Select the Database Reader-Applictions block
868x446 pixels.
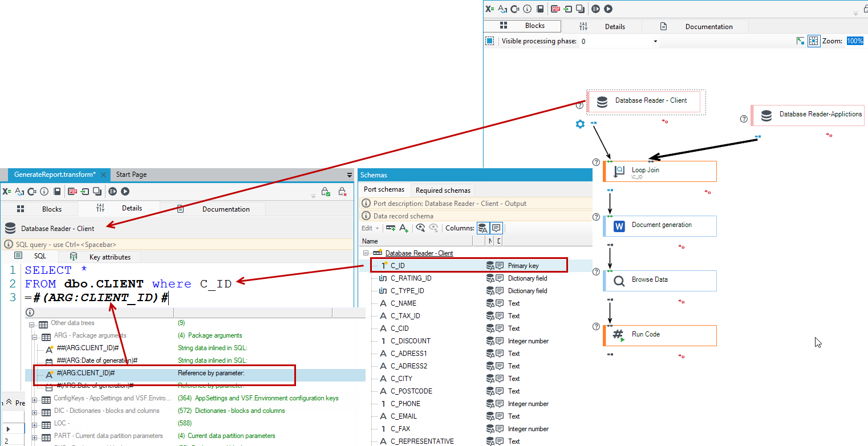(808, 115)
